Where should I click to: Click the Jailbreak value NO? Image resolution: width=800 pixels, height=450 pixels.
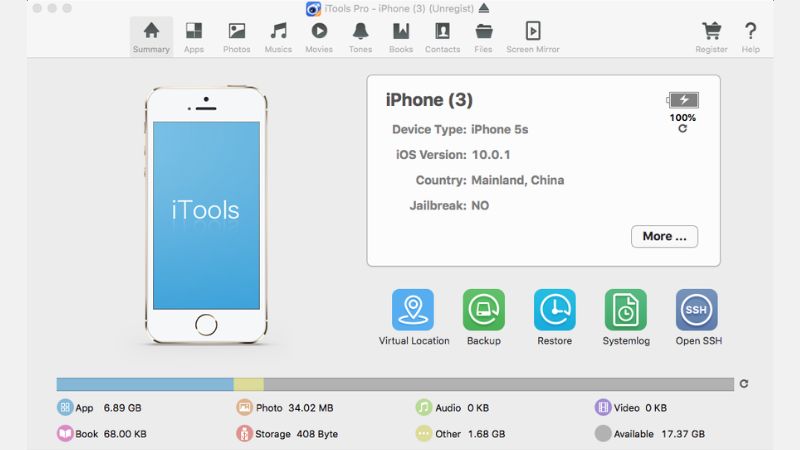480,206
